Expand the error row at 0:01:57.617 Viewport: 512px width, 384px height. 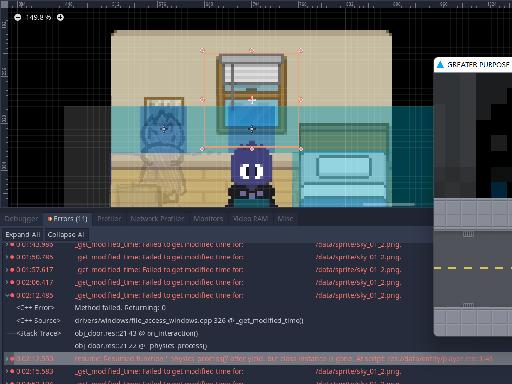tap(7, 270)
